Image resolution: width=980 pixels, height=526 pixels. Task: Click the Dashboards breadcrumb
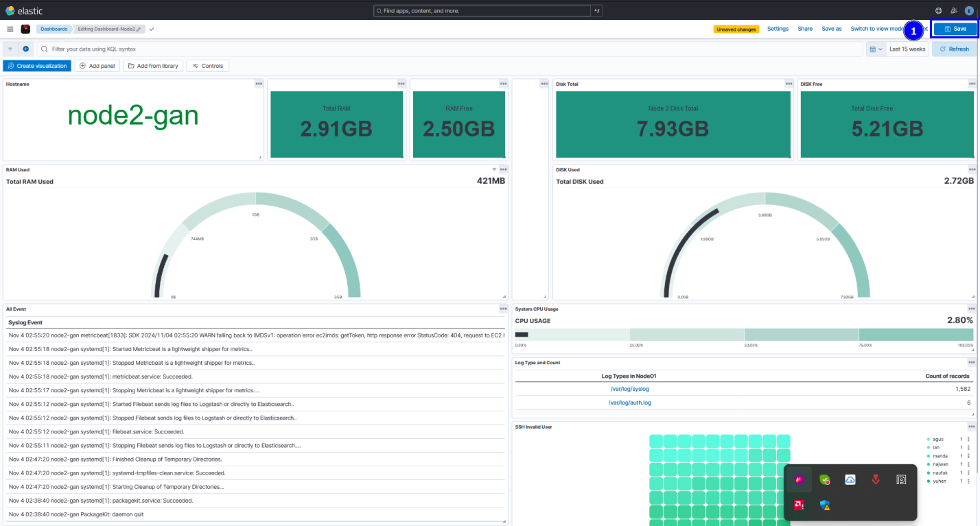54,29
